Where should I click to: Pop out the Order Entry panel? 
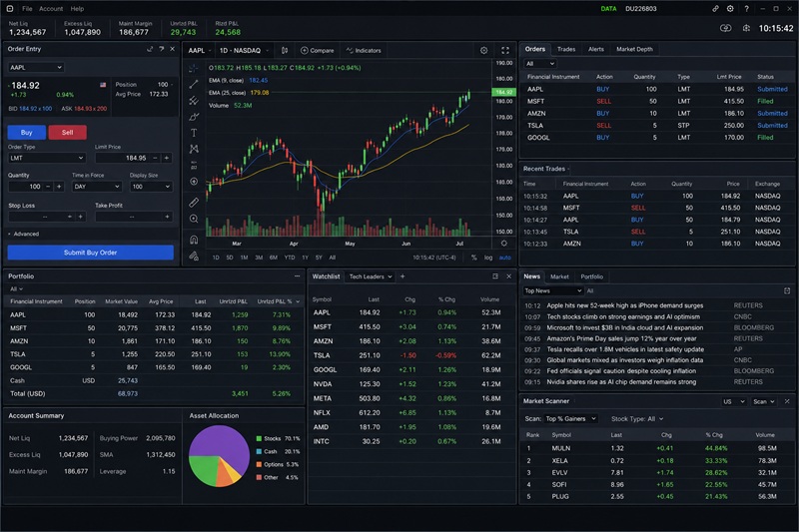[150, 49]
